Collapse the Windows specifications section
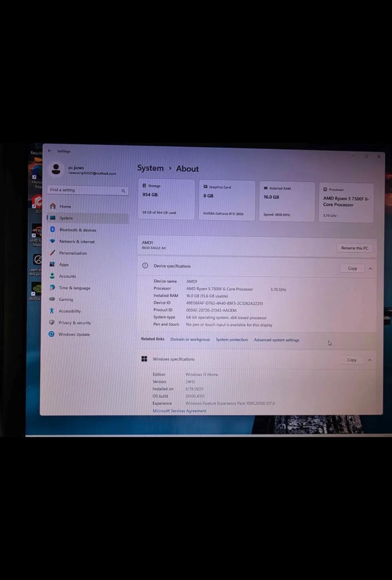This screenshot has width=392, height=580. (x=370, y=360)
